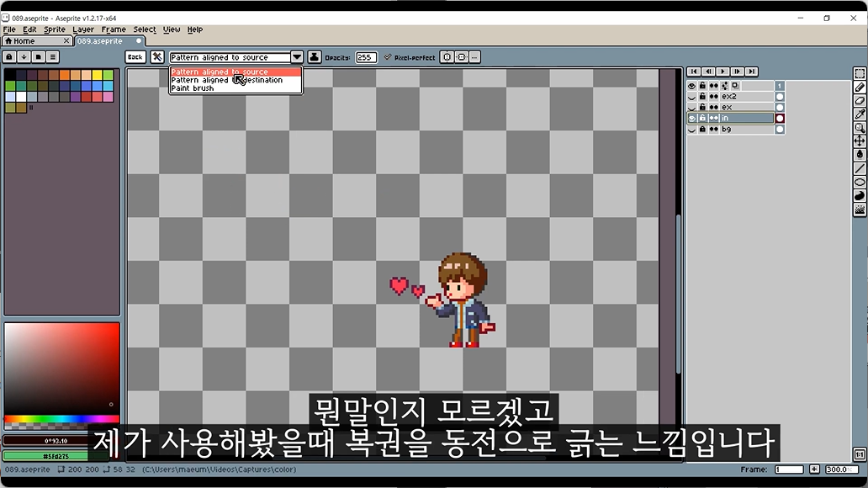
Task: Select the Ellipse tool
Action: click(860, 182)
